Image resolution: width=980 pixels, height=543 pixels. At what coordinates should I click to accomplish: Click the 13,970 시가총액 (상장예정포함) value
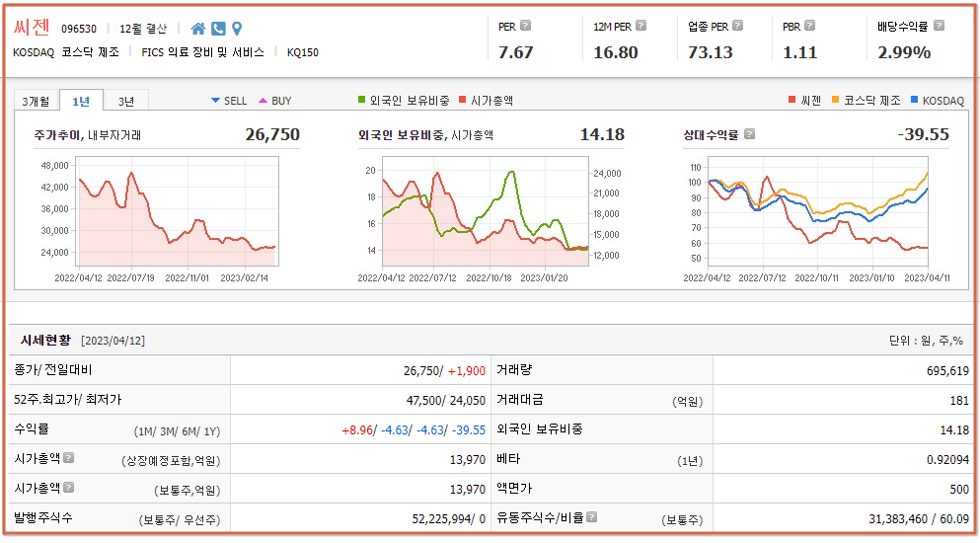point(468,460)
